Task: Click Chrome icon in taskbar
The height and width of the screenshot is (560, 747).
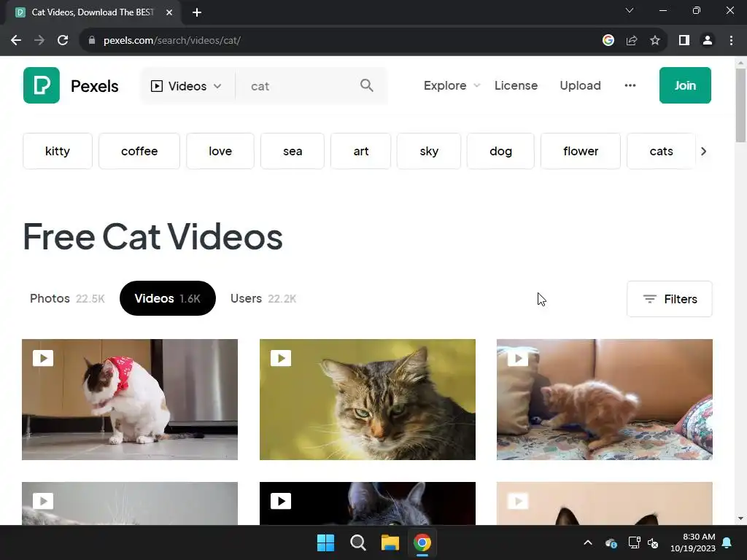Action: 422,542
